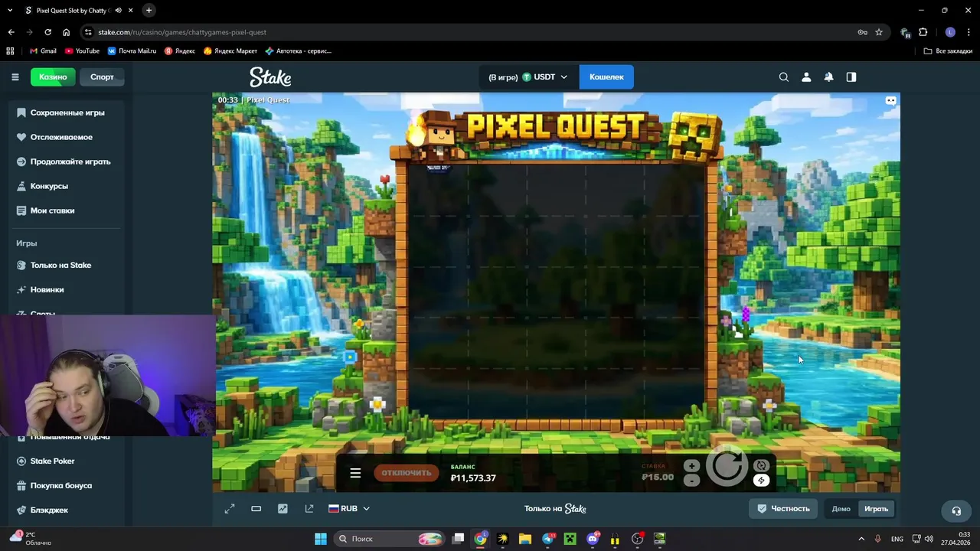Viewport: 980px width, 551px height.
Task: Open USDT wallet balance dropdown
Action: 528,77
